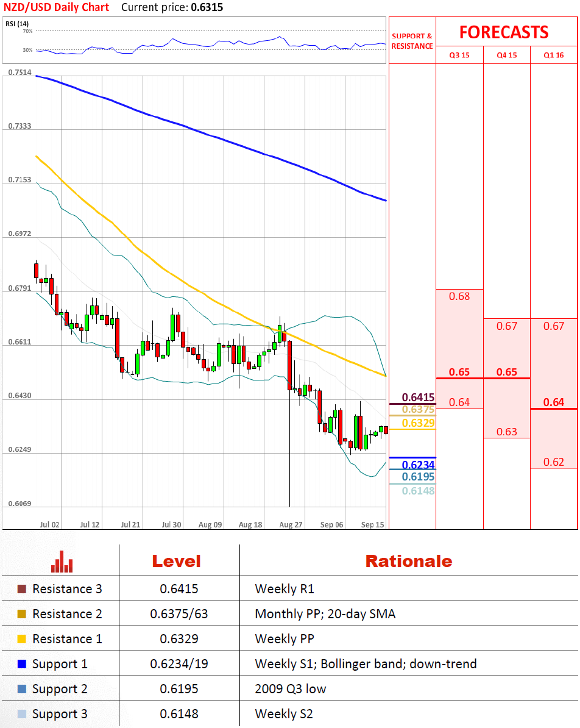The height and width of the screenshot is (728, 580).
Task: Select the Support 3 light-blue swatch
Action: [x=22, y=714]
